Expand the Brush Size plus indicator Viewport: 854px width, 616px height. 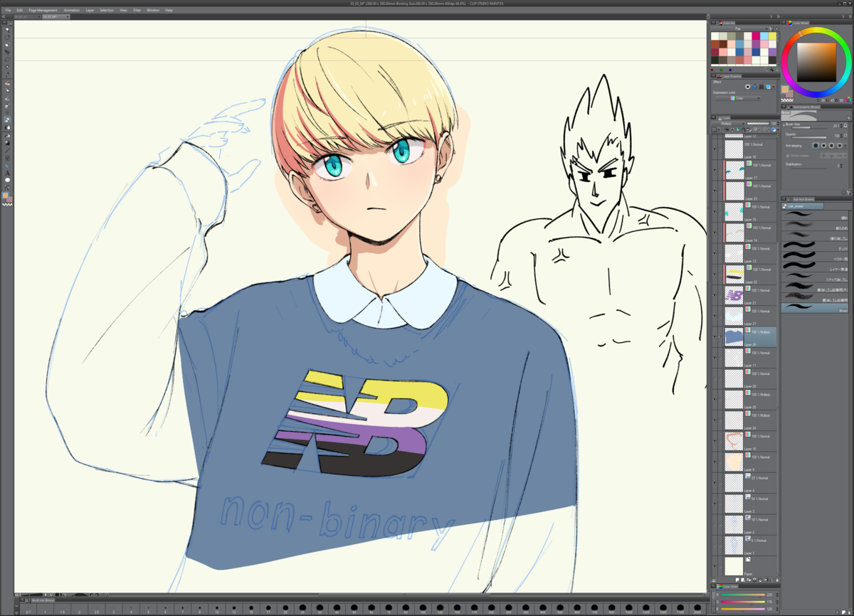pos(783,124)
